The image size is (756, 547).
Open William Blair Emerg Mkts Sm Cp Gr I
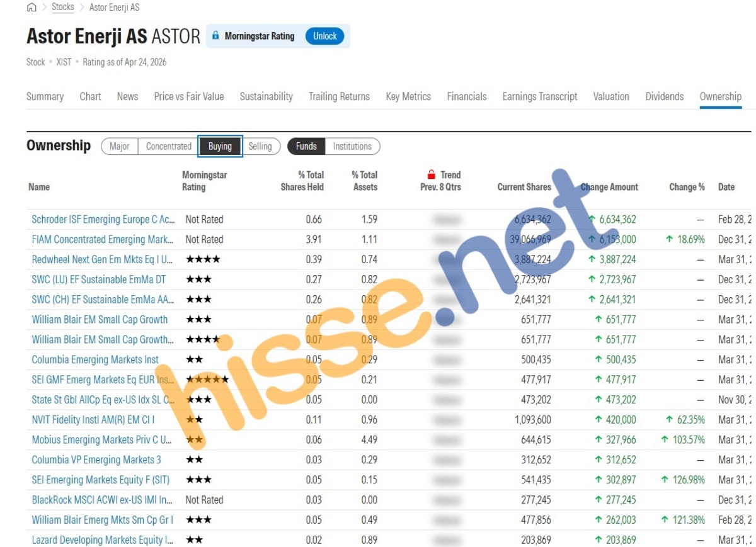click(x=103, y=520)
